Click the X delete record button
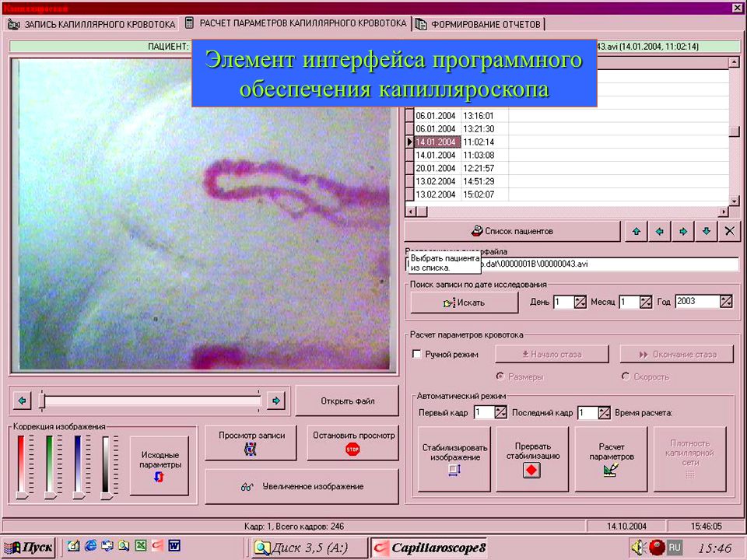747x560 pixels. [x=729, y=232]
